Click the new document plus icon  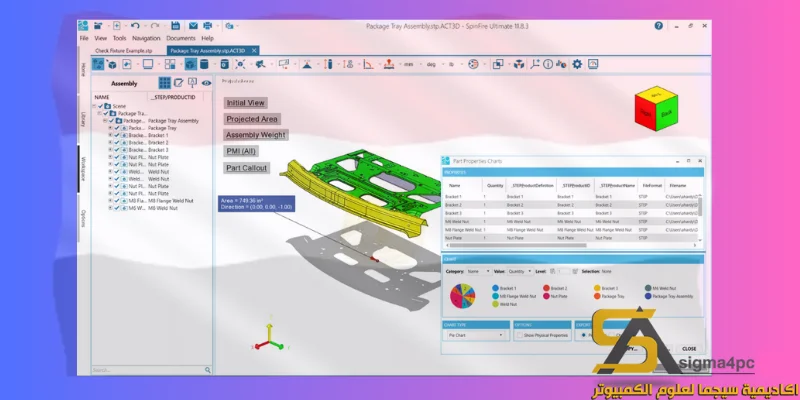(117, 26)
